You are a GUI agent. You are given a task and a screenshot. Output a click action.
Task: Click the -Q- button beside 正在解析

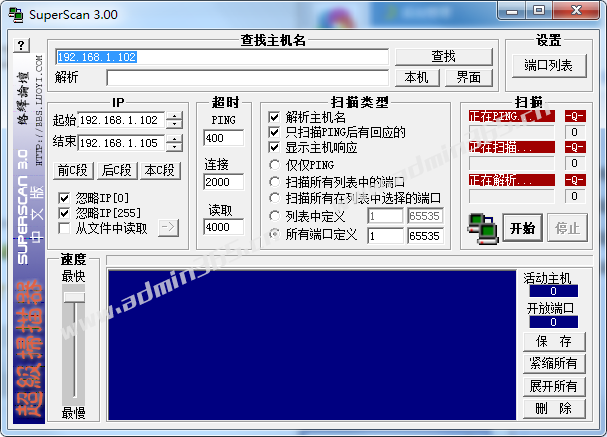coord(574,180)
